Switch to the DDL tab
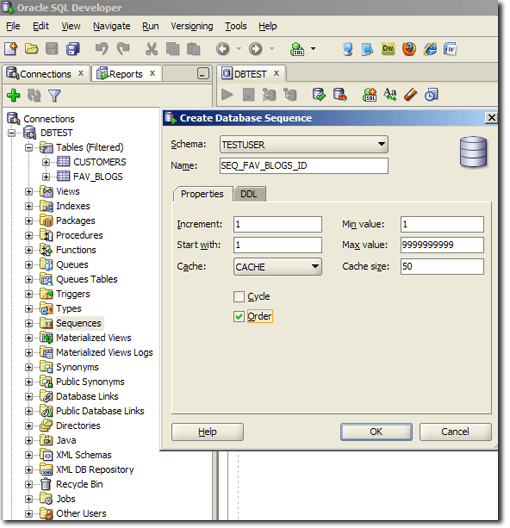This screenshot has width=510, height=528. click(249, 194)
